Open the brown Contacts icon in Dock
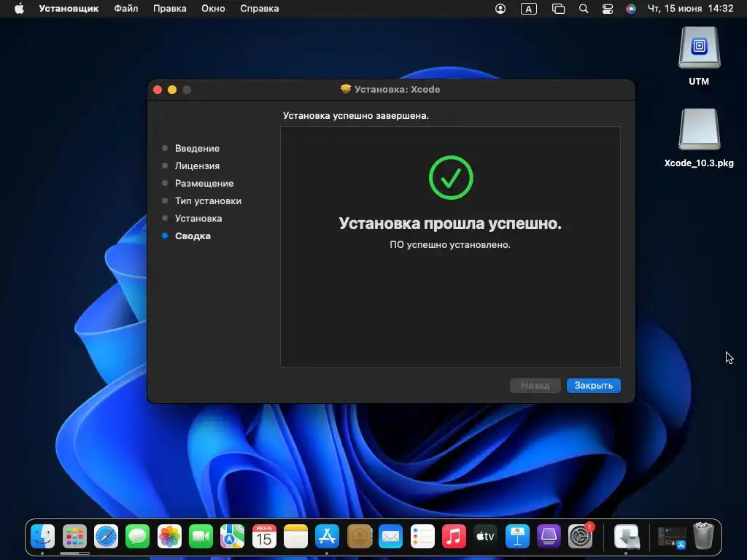 [359, 537]
